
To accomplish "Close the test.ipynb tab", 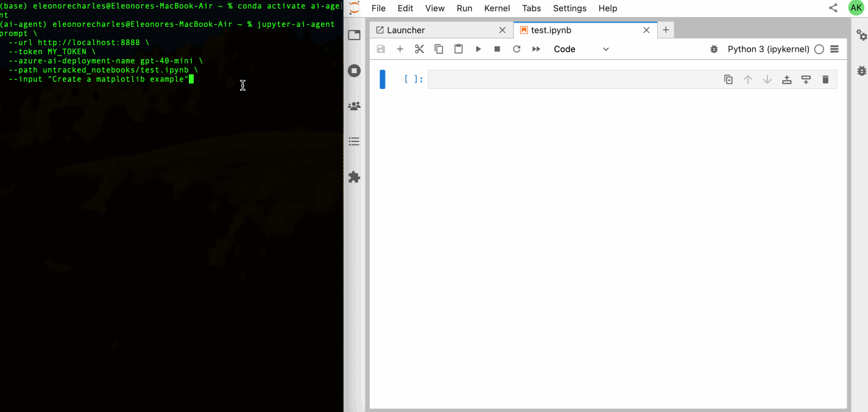I will tap(647, 30).
